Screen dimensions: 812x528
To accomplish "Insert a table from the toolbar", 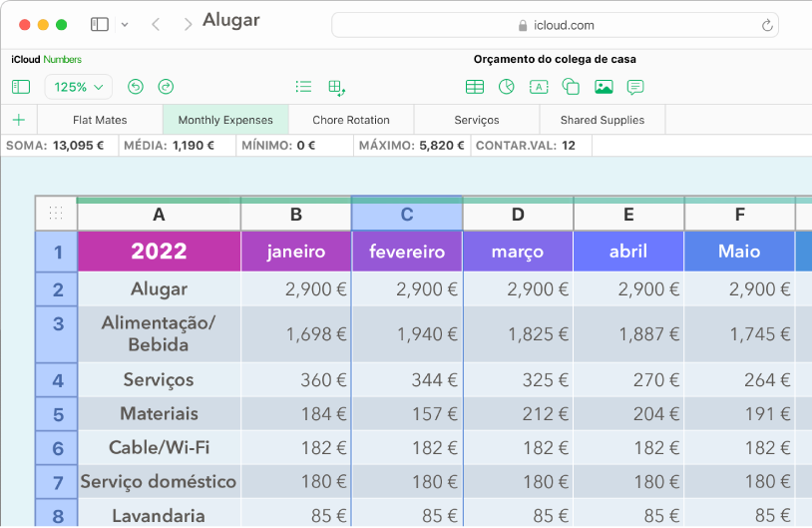I will (x=475, y=87).
